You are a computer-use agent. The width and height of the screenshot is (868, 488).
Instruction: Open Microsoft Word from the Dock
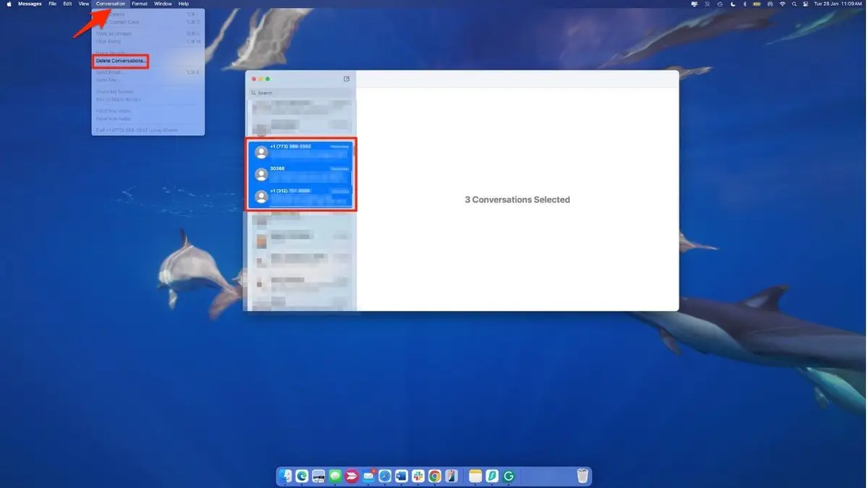tap(401, 476)
